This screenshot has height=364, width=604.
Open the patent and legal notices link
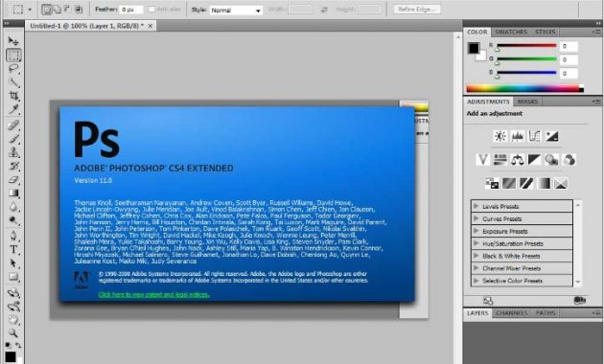pyautogui.click(x=154, y=295)
